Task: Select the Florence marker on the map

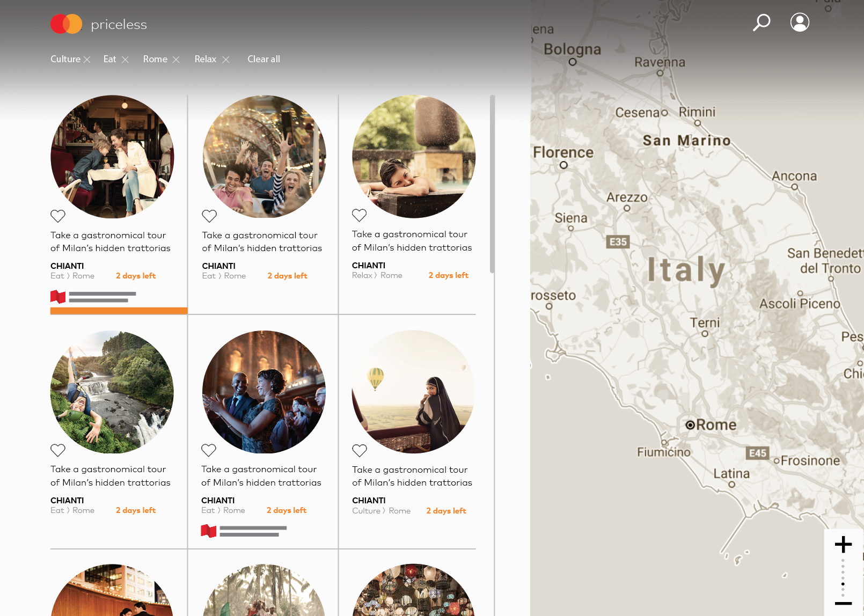Action: pos(563,165)
